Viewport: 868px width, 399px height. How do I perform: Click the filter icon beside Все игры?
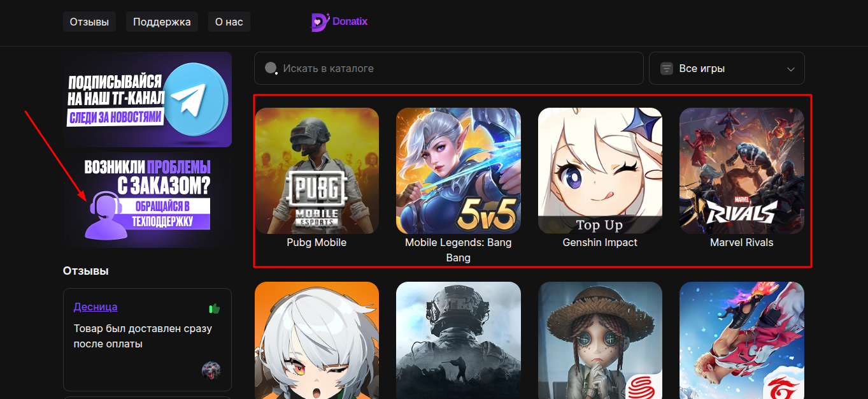tap(667, 68)
